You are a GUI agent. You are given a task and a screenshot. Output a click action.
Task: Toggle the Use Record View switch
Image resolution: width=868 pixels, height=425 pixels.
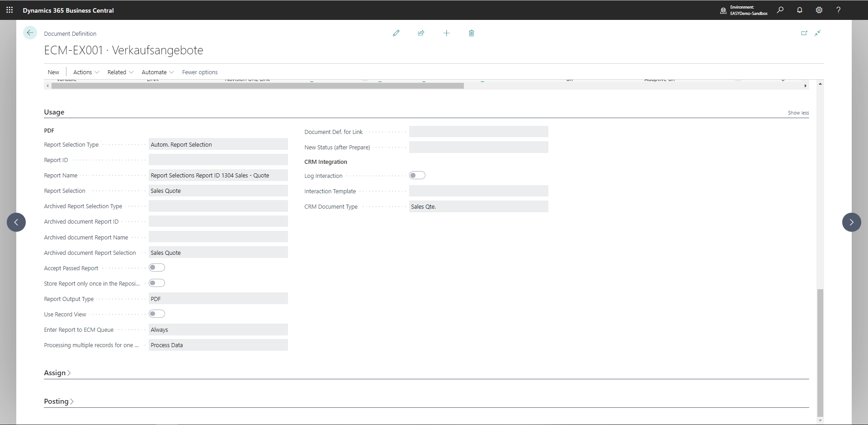[x=157, y=314]
